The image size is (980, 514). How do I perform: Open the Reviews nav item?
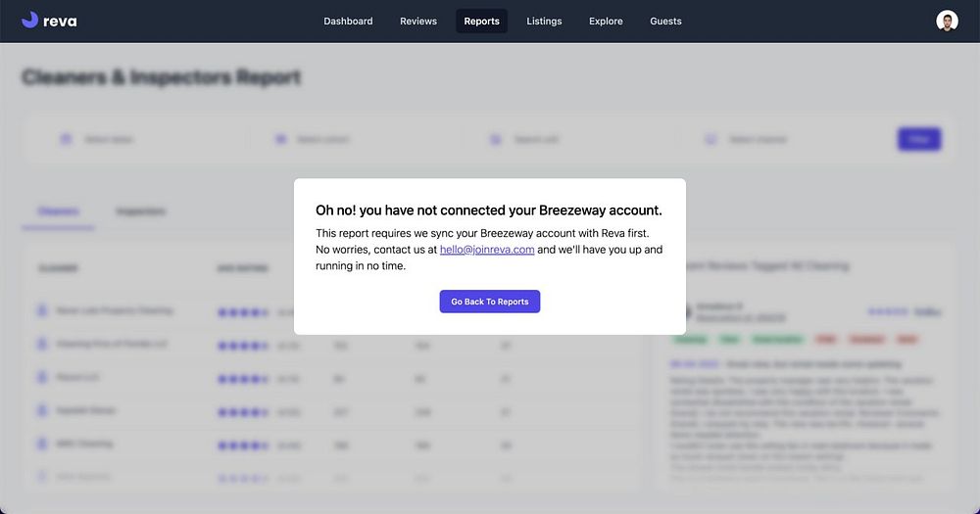418,22
